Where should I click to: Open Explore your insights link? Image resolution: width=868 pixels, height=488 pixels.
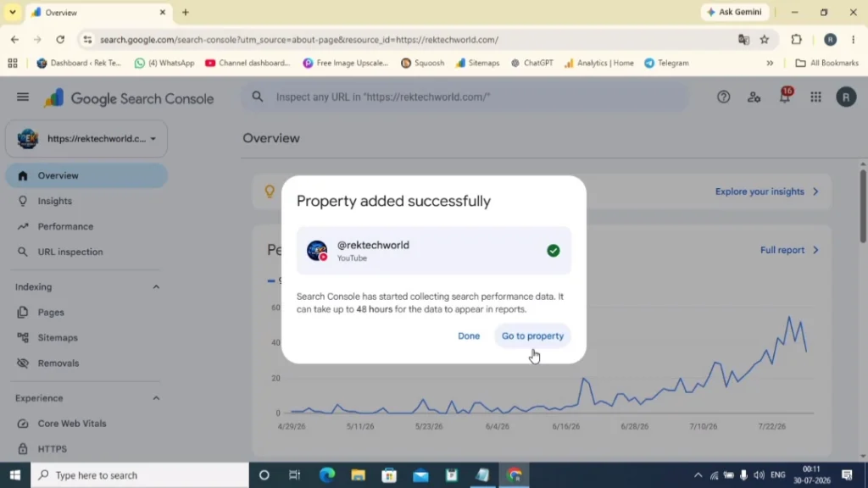pyautogui.click(x=766, y=191)
